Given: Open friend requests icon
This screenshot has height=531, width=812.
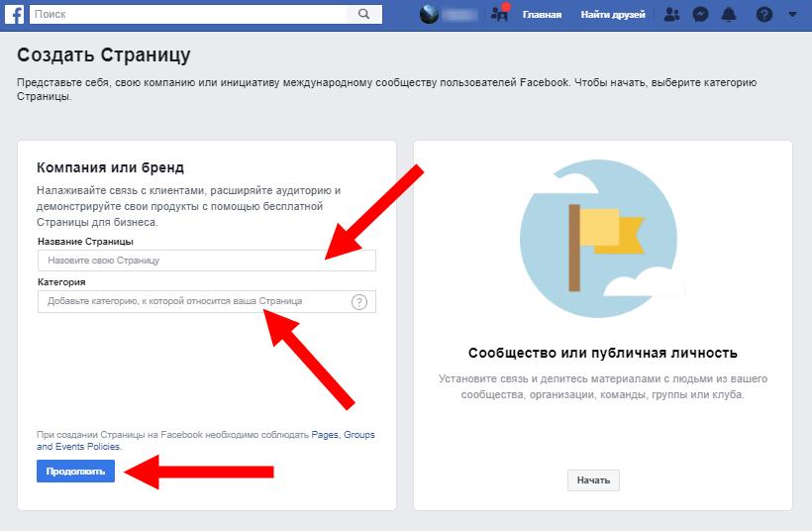Looking at the screenshot, I should [671, 15].
